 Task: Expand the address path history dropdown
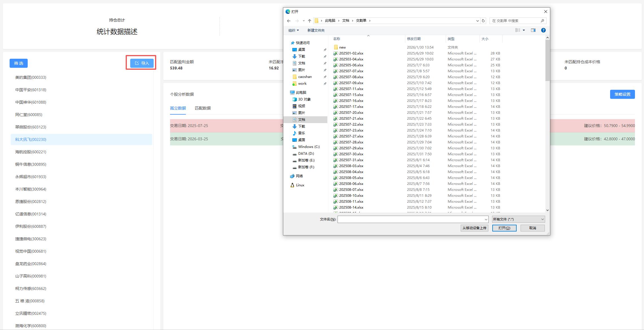click(x=477, y=21)
